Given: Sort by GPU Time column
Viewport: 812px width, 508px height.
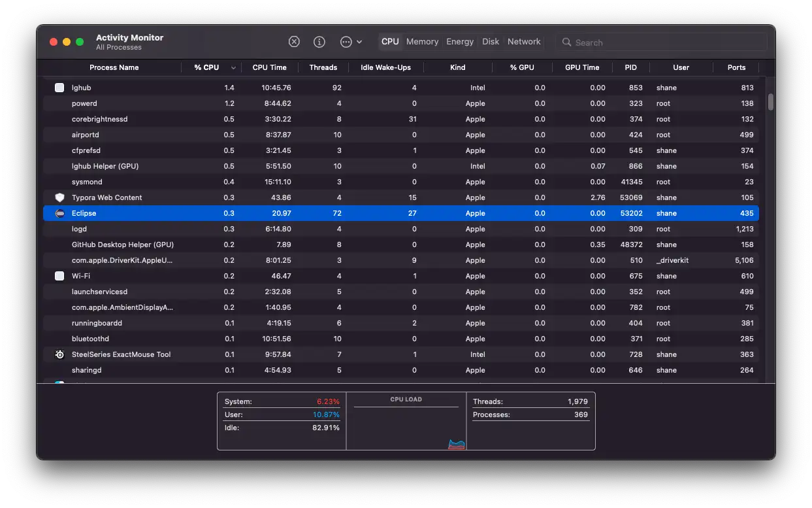Looking at the screenshot, I should pos(582,67).
